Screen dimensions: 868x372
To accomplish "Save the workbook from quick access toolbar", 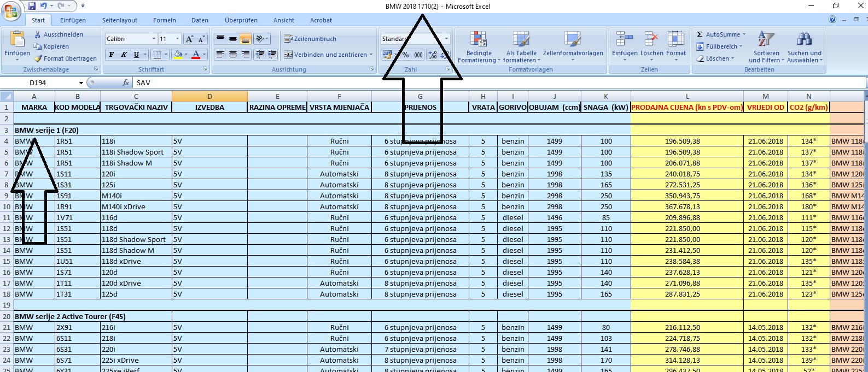I will (x=32, y=6).
